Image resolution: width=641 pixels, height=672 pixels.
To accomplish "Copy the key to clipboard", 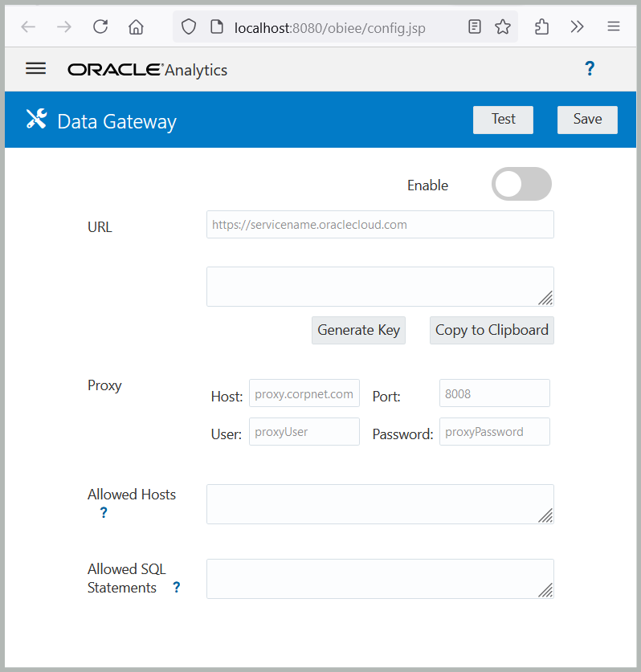I will [x=491, y=330].
